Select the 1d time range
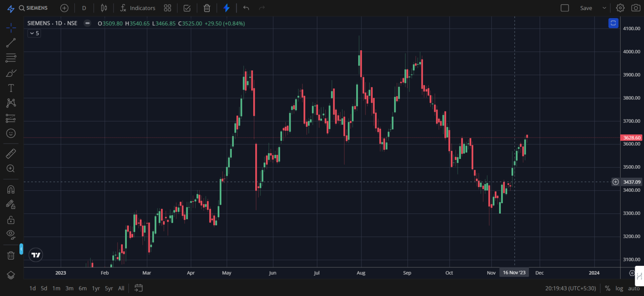Image resolution: width=644 pixels, height=296 pixels. click(x=33, y=288)
